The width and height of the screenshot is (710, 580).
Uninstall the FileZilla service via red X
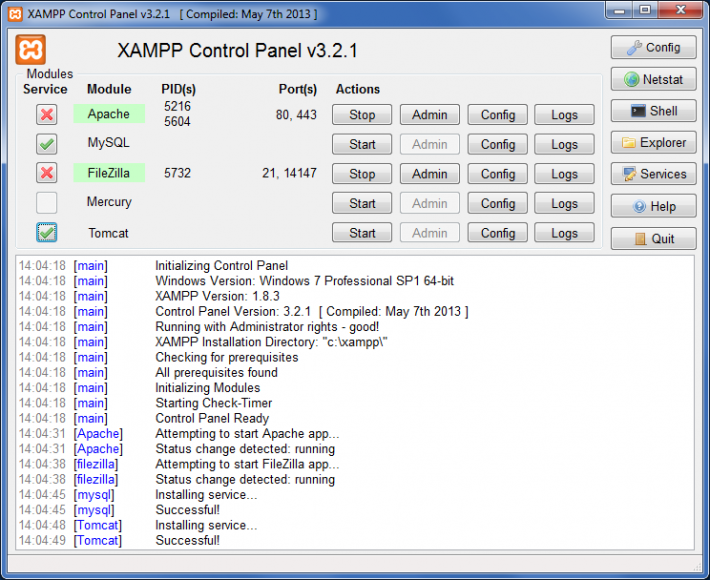[47, 173]
